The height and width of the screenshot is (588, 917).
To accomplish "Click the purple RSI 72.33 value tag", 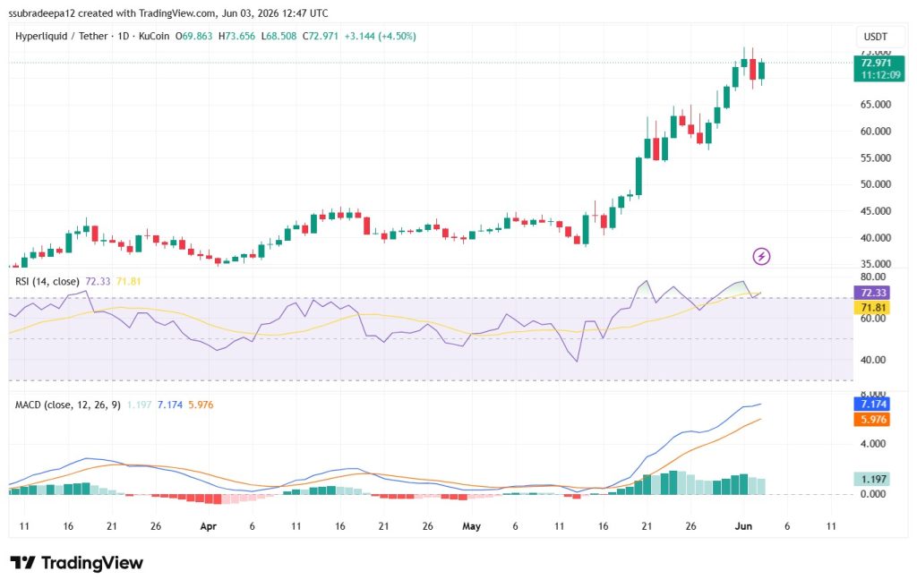I will pos(873,293).
